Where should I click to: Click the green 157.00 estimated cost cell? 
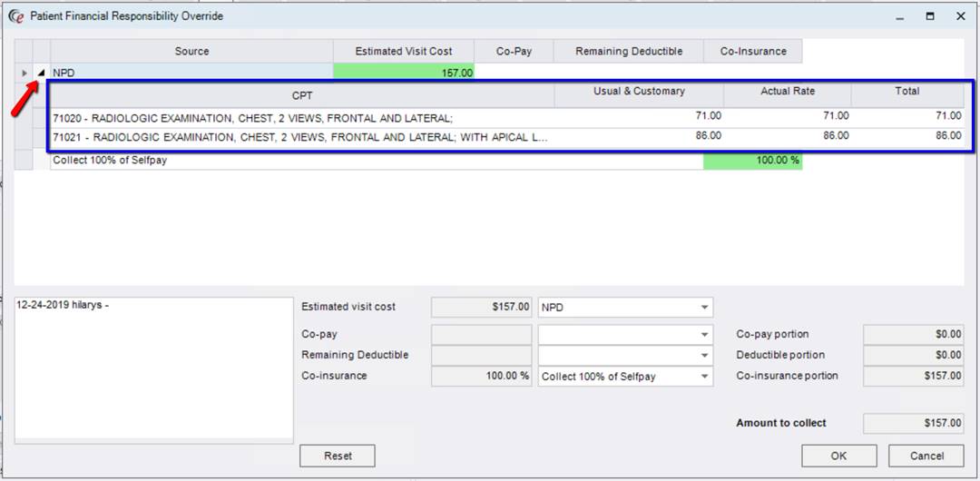[x=403, y=73]
